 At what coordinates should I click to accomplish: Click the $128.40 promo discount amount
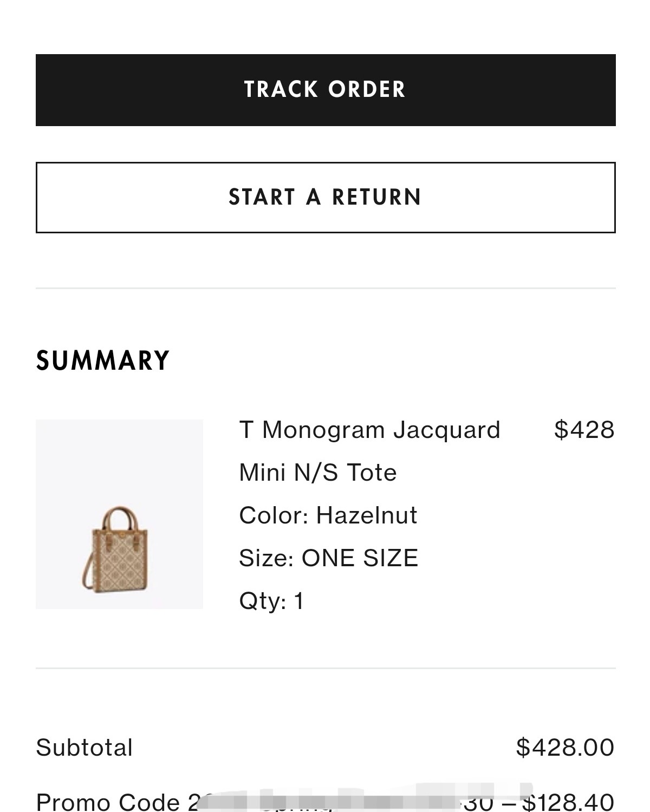pyautogui.click(x=568, y=802)
